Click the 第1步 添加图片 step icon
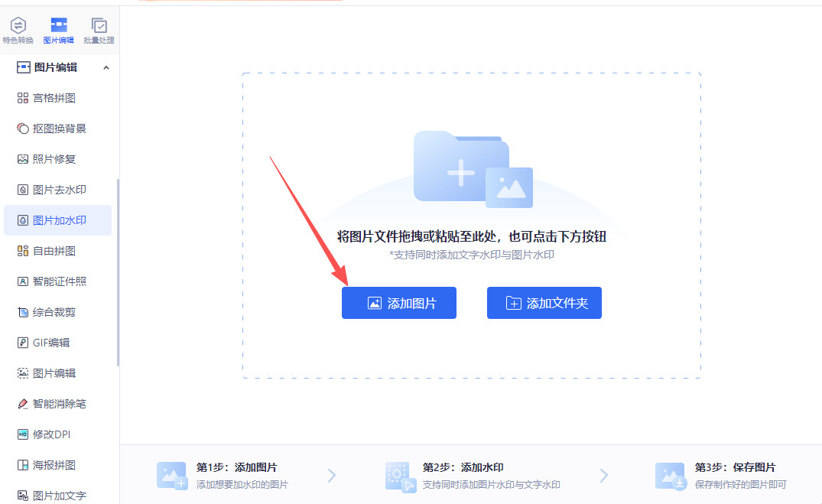 tap(172, 476)
